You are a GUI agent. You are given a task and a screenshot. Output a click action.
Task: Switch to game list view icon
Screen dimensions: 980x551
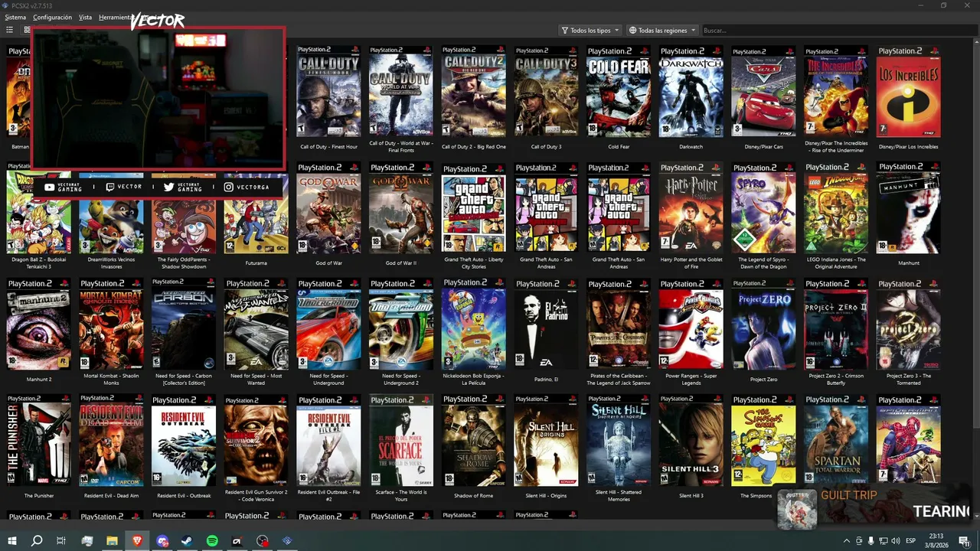[x=10, y=30]
